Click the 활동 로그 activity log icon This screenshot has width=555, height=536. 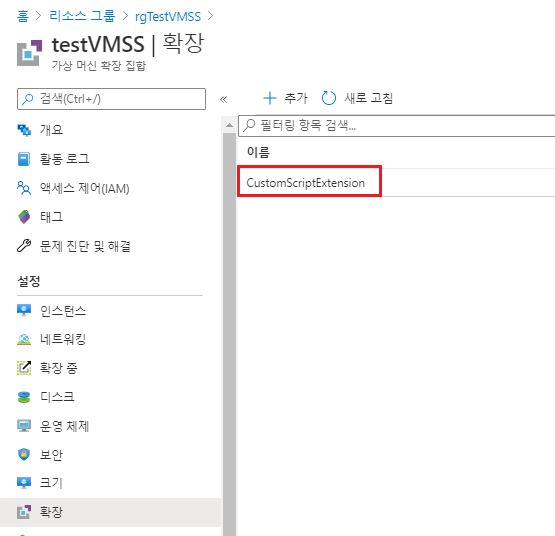(24, 159)
